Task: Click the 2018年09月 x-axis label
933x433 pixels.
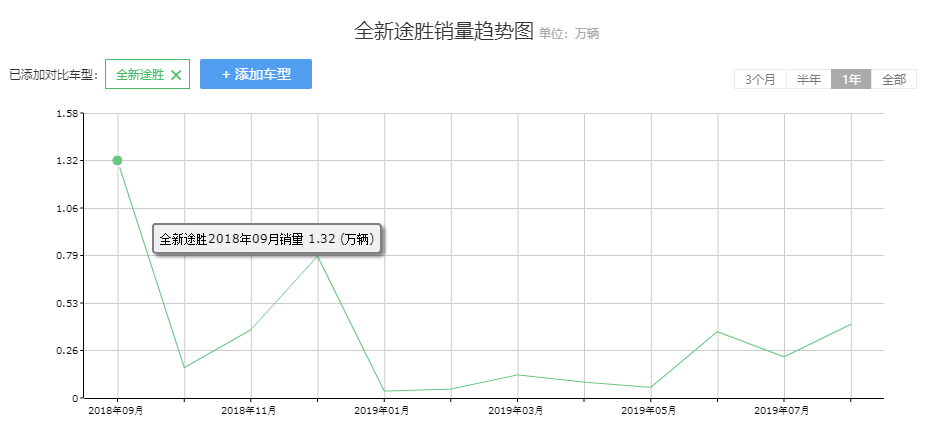Action: [115, 410]
